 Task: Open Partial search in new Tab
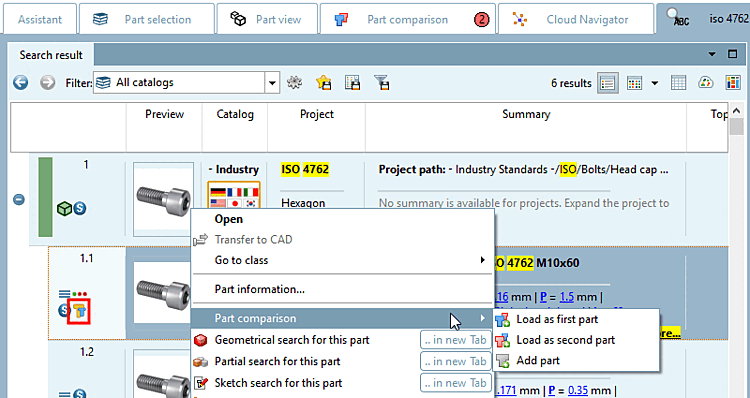(x=456, y=362)
